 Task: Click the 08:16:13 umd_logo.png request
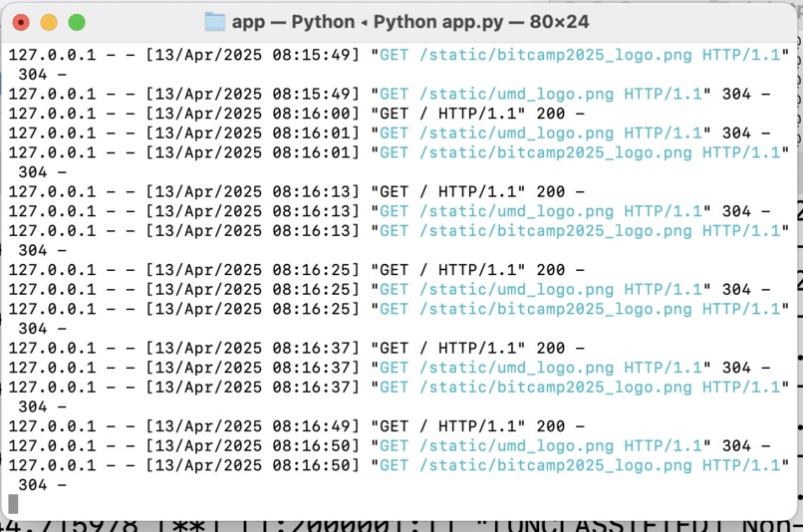coord(390,211)
